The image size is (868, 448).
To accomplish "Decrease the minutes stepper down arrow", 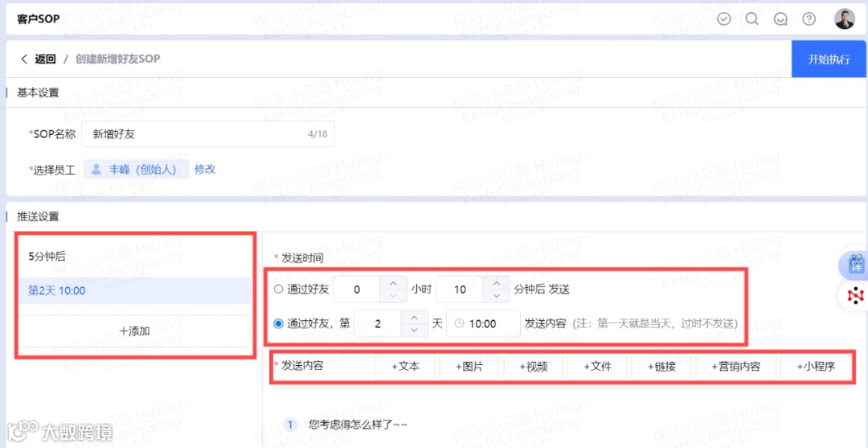I will point(497,296).
